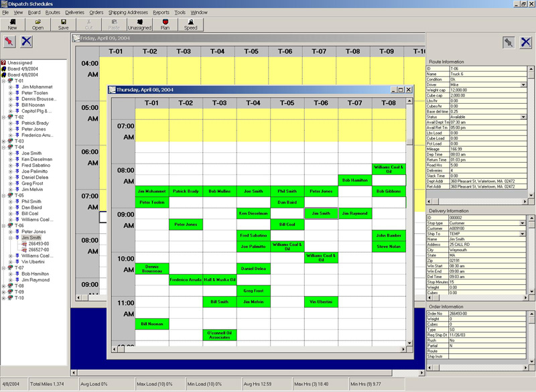Click the Bill Noonan delivery block
The image size is (536, 392).
tap(152, 324)
